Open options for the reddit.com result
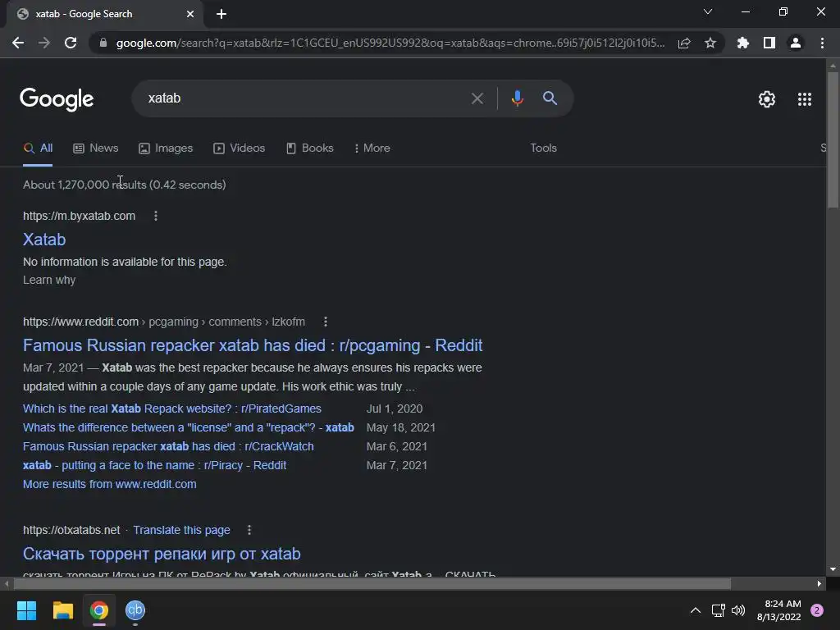 [x=325, y=322]
